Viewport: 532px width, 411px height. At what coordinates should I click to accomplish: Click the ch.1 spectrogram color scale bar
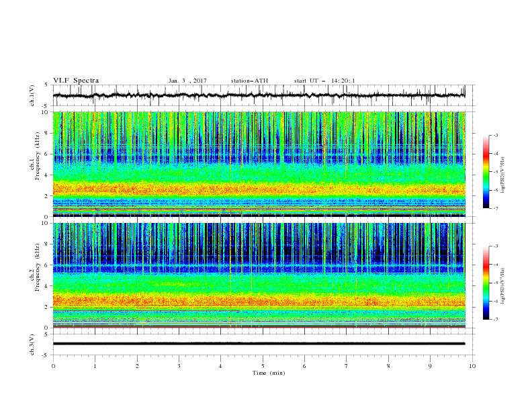486,171
